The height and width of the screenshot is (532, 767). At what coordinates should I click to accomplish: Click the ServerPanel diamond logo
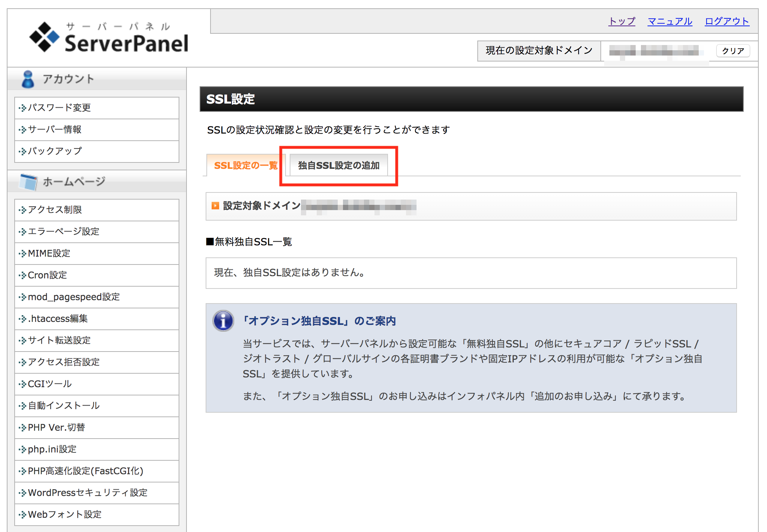[x=45, y=36]
